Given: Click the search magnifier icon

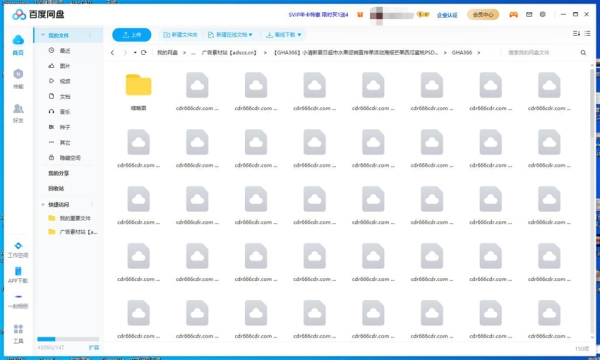Looking at the screenshot, I should (583, 52).
